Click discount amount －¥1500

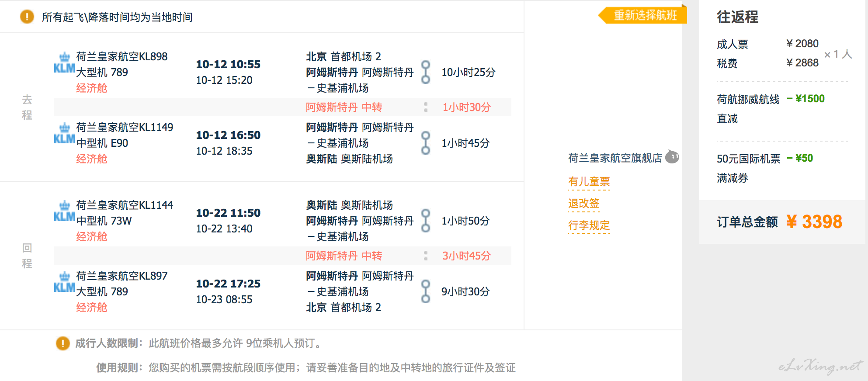pyautogui.click(x=806, y=99)
